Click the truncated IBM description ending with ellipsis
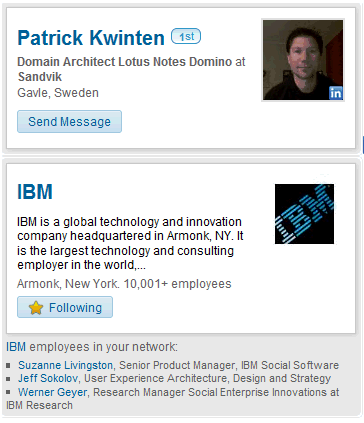Viewport: 364px width, 423px height. (130, 243)
